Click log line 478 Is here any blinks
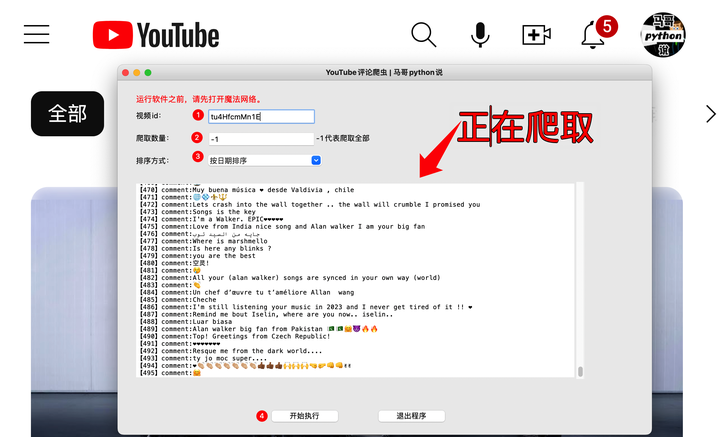 click(x=205, y=248)
